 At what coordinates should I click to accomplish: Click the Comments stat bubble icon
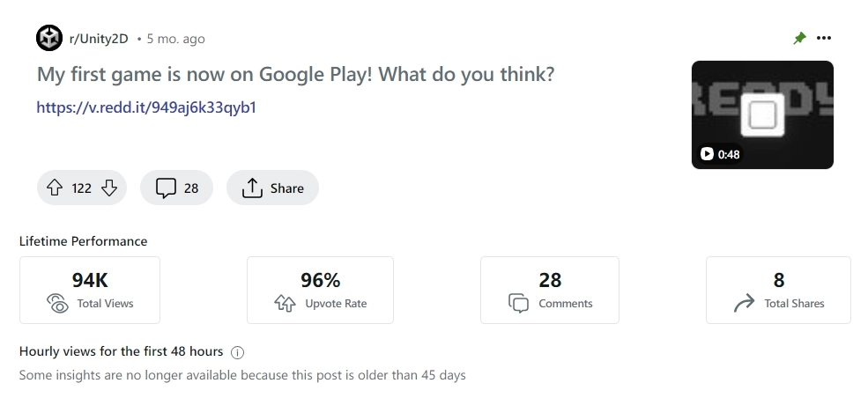[519, 304]
